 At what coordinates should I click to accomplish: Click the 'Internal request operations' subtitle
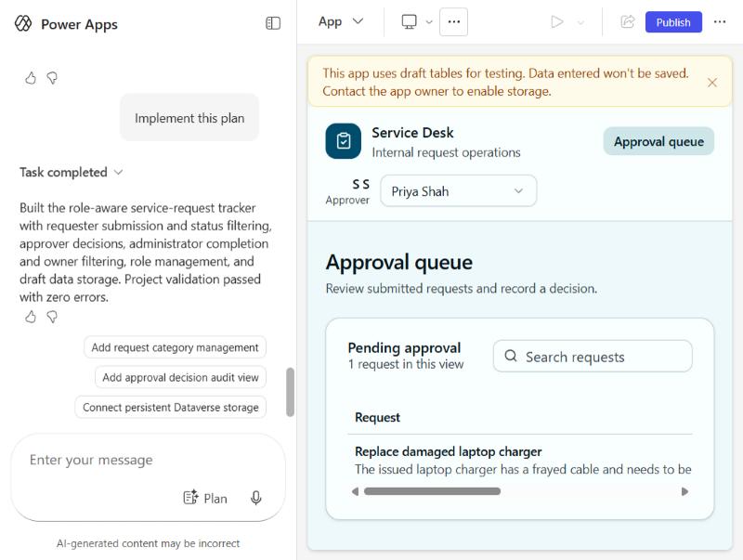click(446, 152)
